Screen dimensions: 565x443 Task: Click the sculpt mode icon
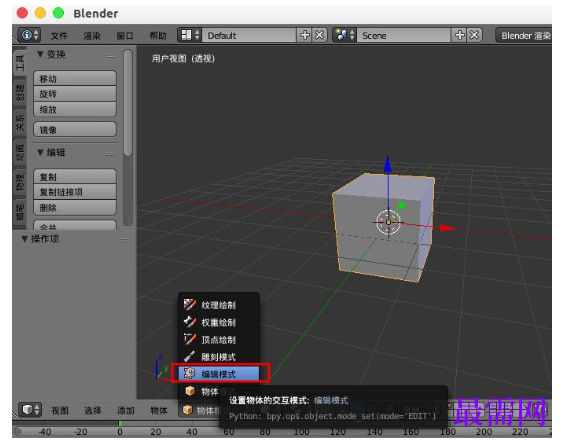click(x=190, y=356)
